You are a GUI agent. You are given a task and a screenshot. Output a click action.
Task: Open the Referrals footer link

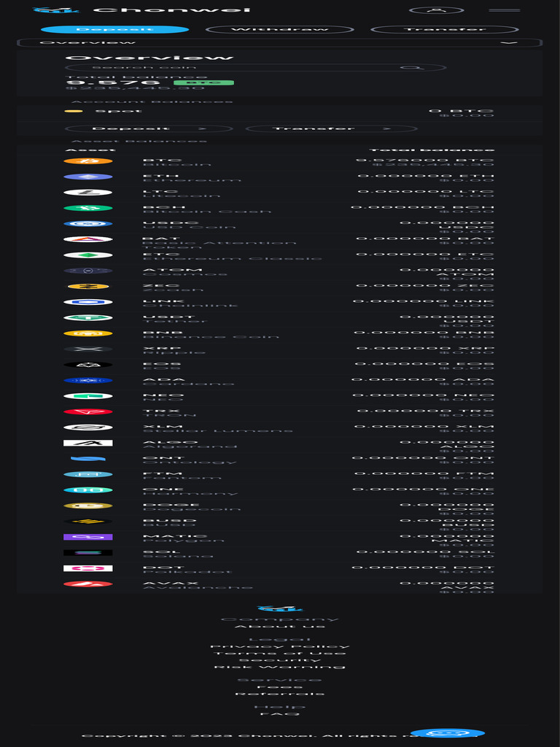point(279,694)
